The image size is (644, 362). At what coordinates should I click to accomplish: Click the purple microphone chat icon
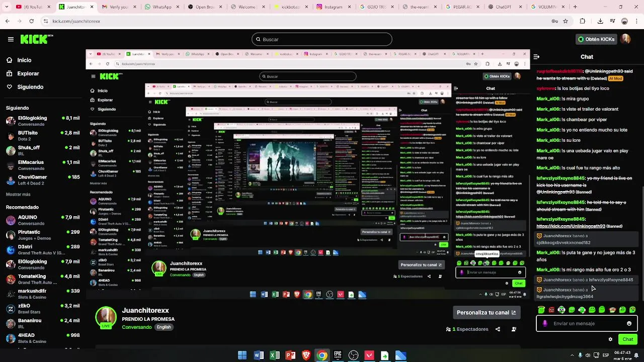(545, 323)
